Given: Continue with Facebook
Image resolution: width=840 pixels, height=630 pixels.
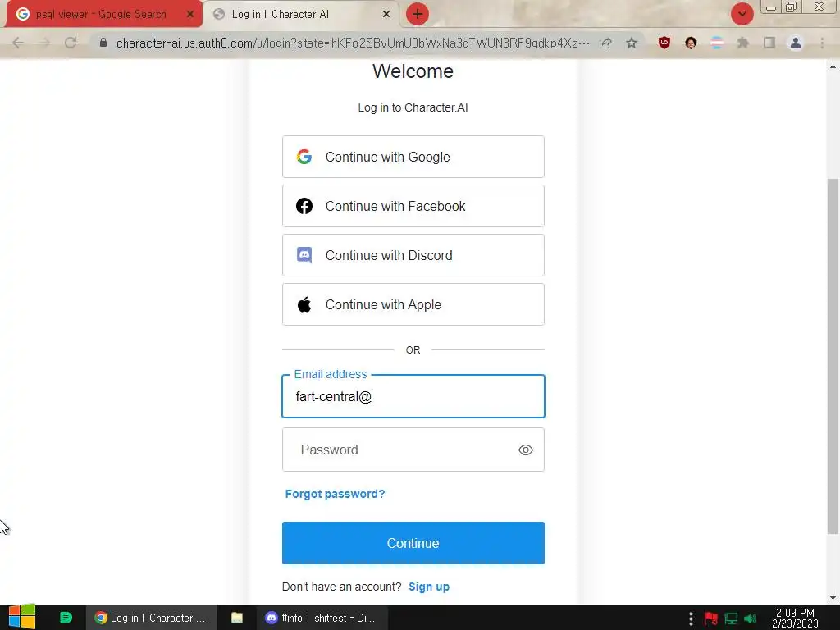Looking at the screenshot, I should 413,206.
